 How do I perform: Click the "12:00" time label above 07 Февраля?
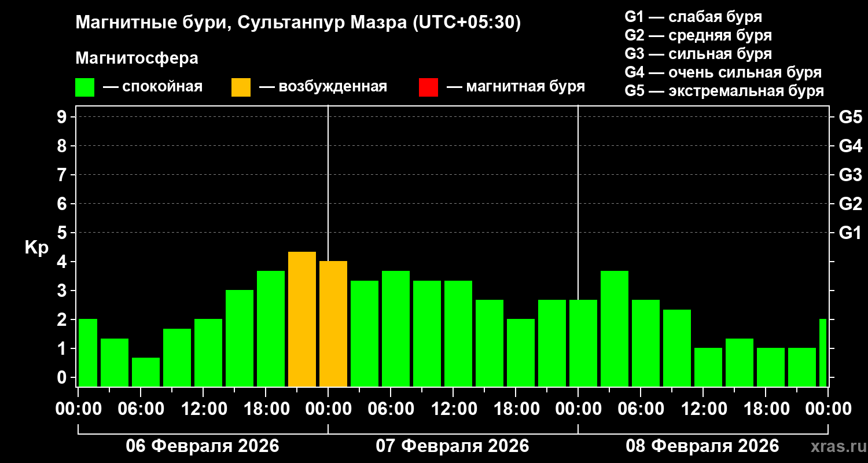(453, 409)
